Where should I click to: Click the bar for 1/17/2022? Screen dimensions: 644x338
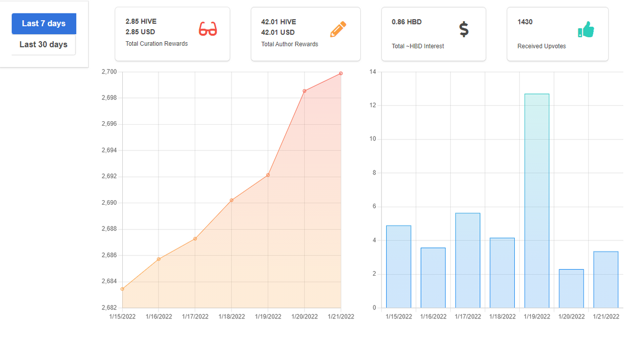pos(467,261)
